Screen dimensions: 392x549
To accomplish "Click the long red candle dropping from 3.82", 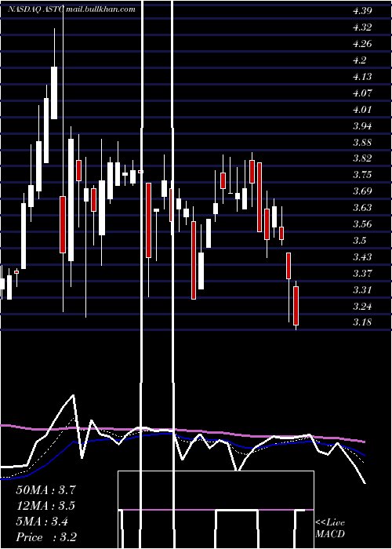I will (x=260, y=197).
